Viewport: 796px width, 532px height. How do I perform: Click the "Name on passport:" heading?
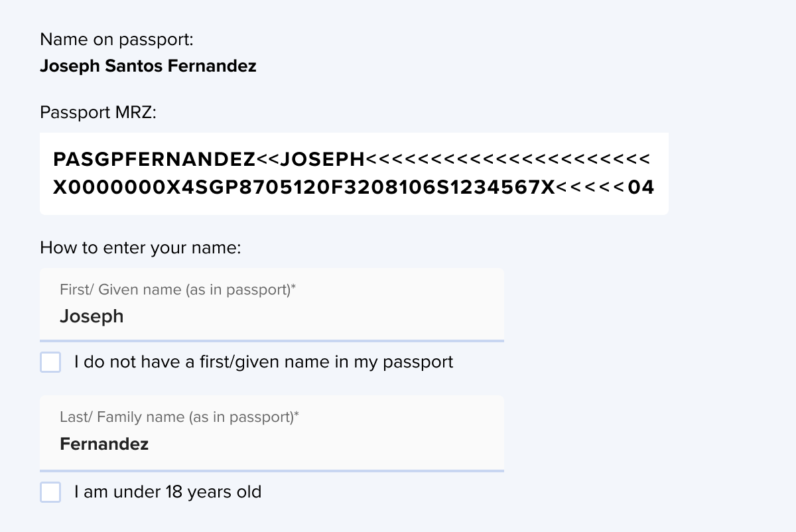[117, 40]
